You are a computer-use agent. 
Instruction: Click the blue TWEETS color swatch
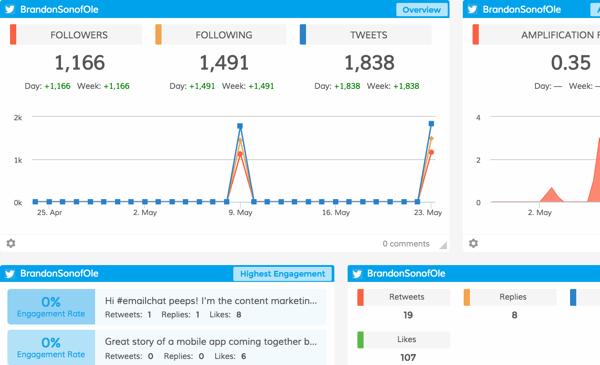coord(303,34)
